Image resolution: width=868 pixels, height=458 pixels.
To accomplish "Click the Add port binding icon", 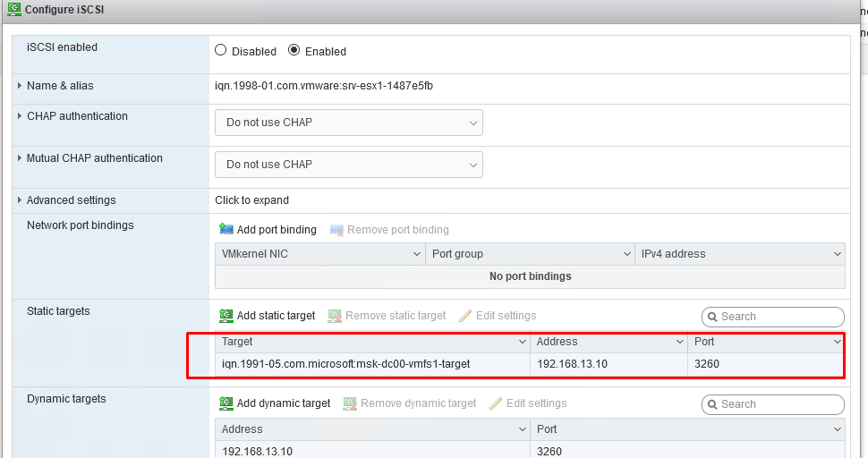I will 226,230.
